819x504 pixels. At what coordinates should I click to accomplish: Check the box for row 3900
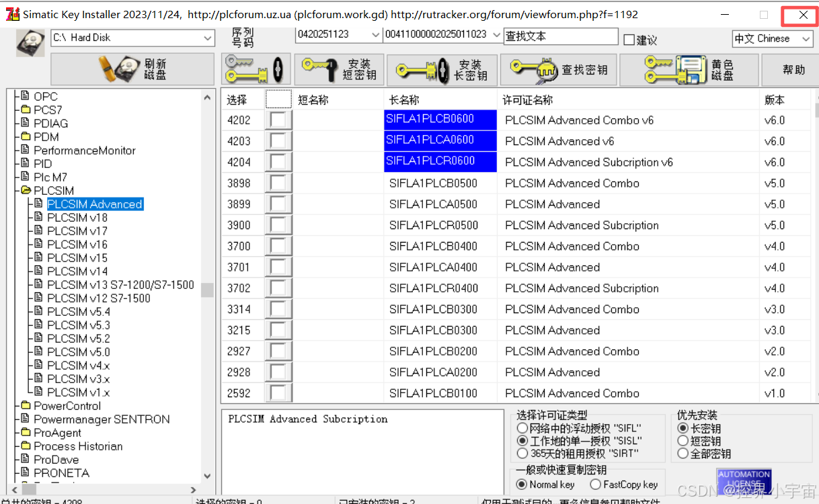pos(278,225)
